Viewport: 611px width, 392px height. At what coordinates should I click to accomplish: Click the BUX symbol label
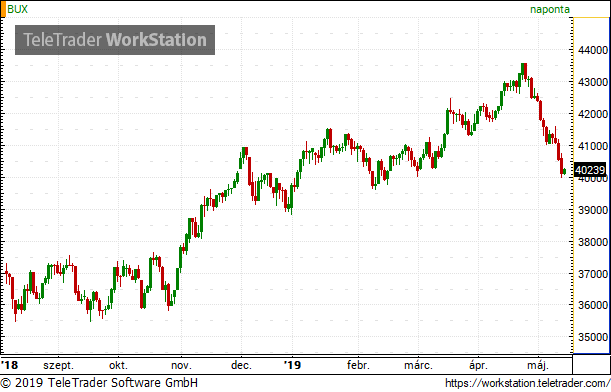click(18, 9)
